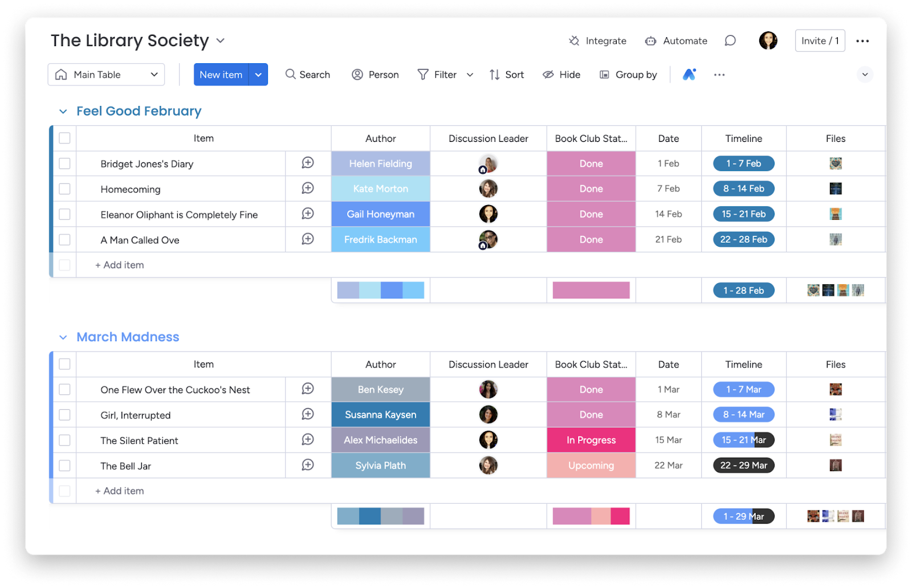Open the Hide columns tool
The width and height of the screenshot is (912, 588).
click(x=561, y=74)
